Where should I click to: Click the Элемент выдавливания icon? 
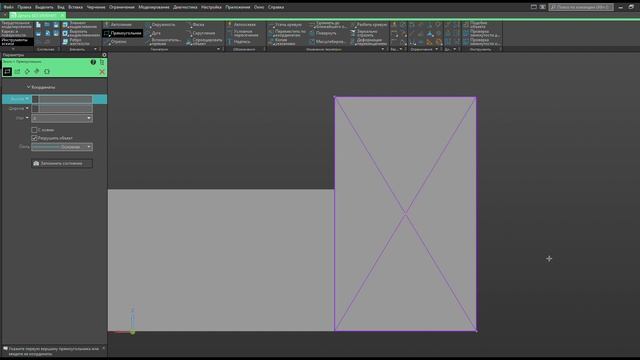click(65, 25)
